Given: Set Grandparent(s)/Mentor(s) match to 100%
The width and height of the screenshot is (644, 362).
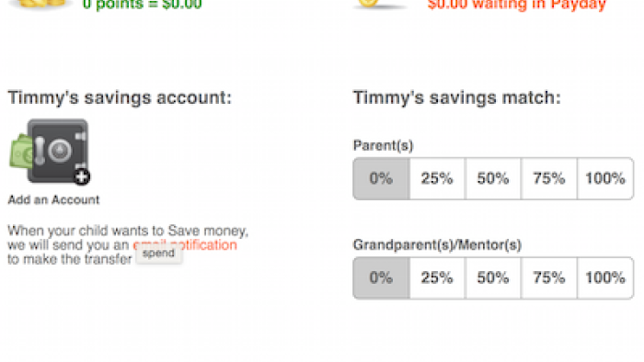Looking at the screenshot, I should (x=605, y=278).
